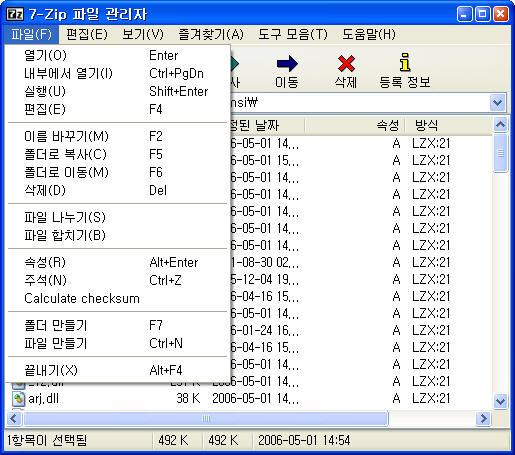The height and width of the screenshot is (455, 515).
Task: Open the 도움말(H) menu
Action: 369,34
